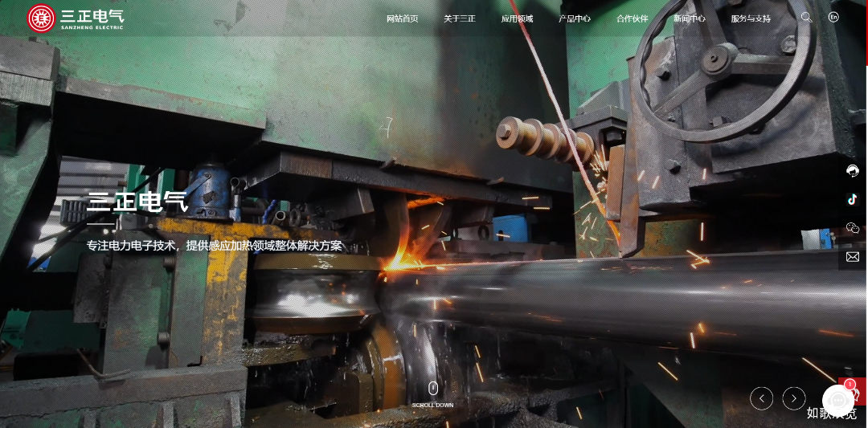Image resolution: width=868 pixels, height=428 pixels.
Task: Click the email envelope sidebar icon
Action: [853, 257]
